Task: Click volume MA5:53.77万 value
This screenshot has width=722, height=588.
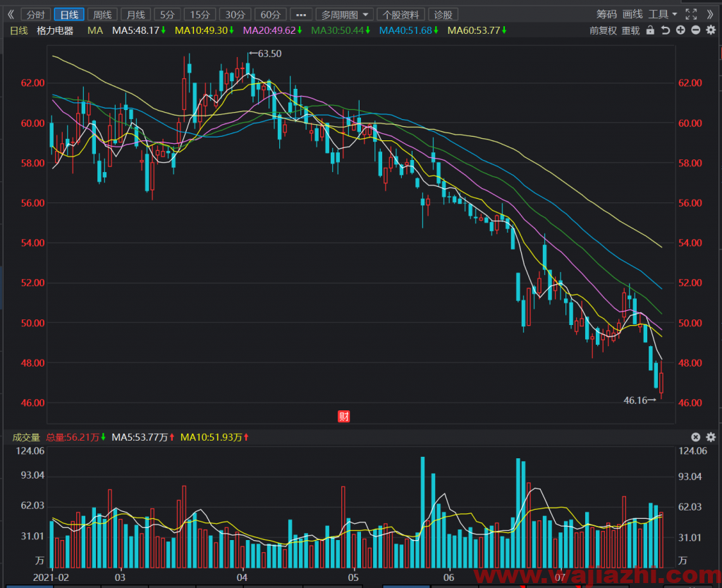Action: (x=143, y=437)
